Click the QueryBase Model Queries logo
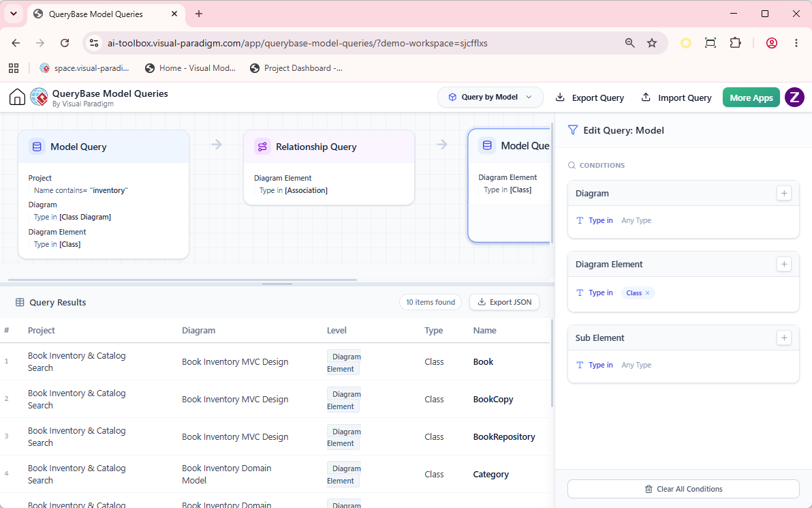 coord(40,97)
